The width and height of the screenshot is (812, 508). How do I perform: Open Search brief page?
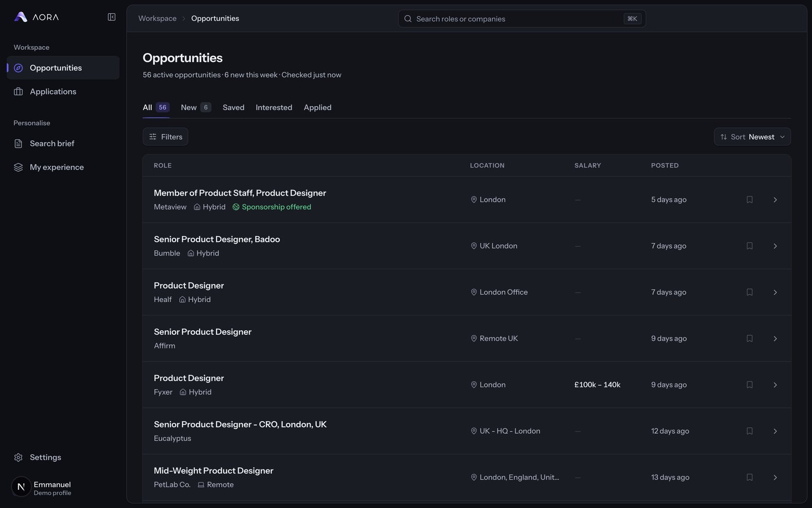[63, 144]
